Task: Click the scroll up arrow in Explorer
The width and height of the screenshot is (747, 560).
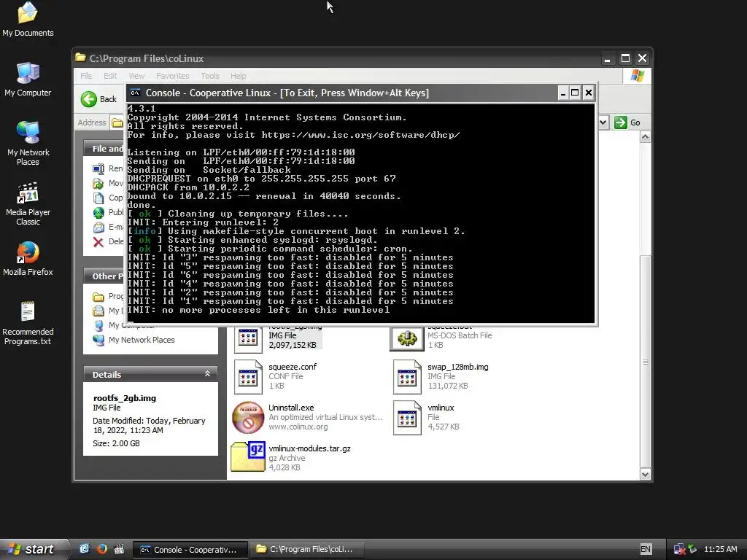Action: [645, 138]
